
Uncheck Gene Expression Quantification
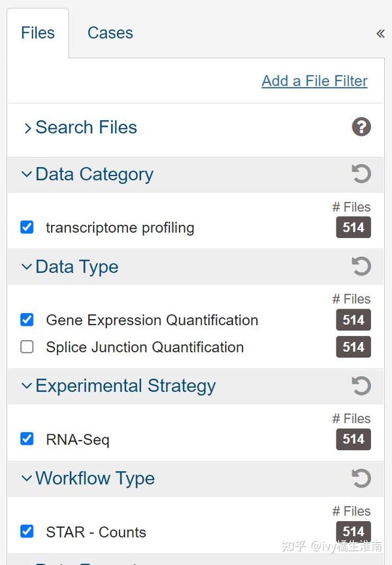coord(27,320)
